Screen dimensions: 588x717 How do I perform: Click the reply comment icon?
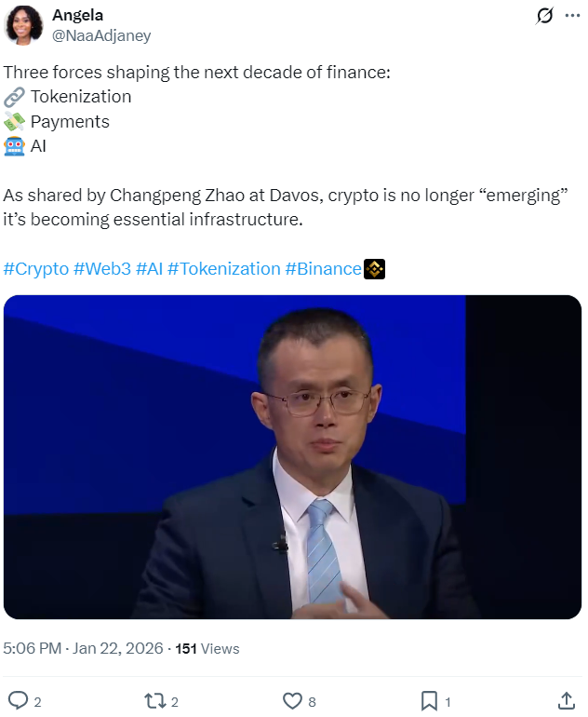(18, 700)
